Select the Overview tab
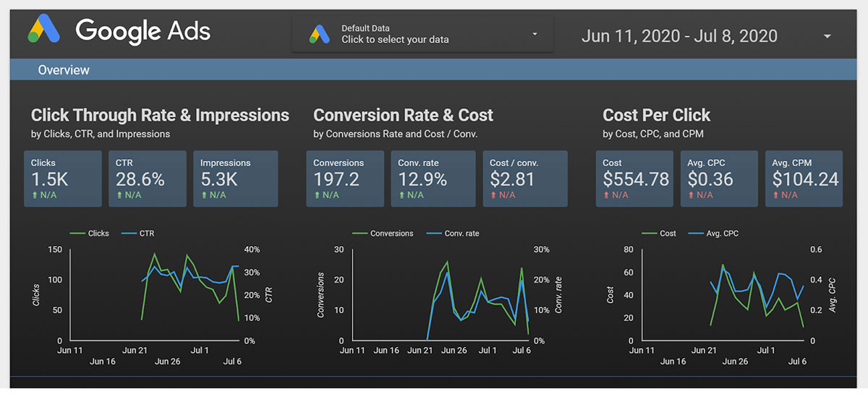Viewport: 868px width, 397px height. pyautogui.click(x=64, y=70)
